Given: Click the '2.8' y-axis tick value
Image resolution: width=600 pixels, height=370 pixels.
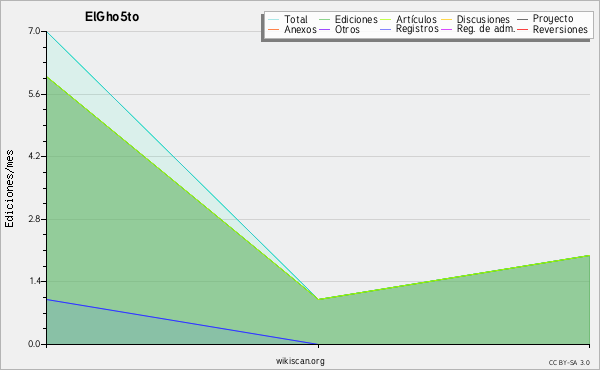Looking at the screenshot, I should click(x=34, y=219).
